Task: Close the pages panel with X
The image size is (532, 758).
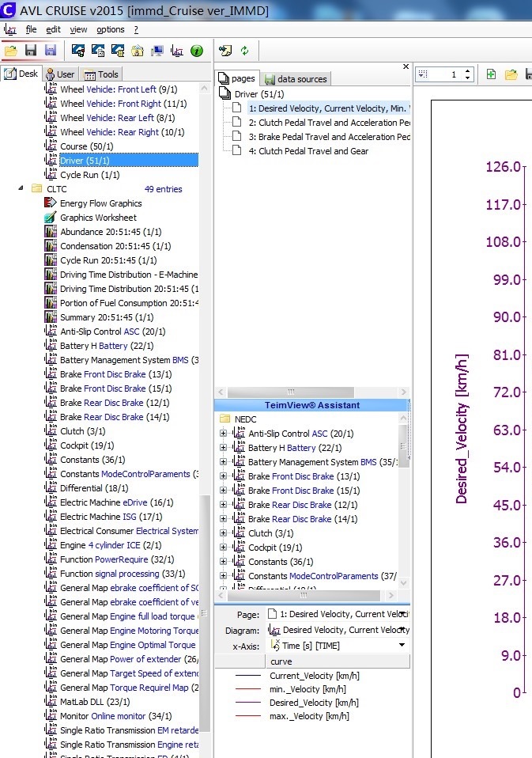Action: (406, 66)
